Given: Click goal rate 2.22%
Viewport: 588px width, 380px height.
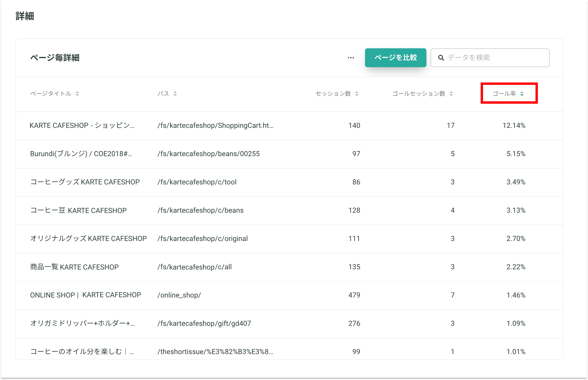Looking at the screenshot, I should click(516, 267).
